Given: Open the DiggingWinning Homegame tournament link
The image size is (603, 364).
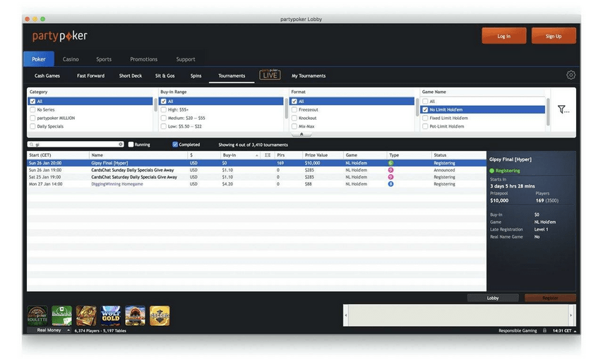Looking at the screenshot, I should pyautogui.click(x=117, y=184).
